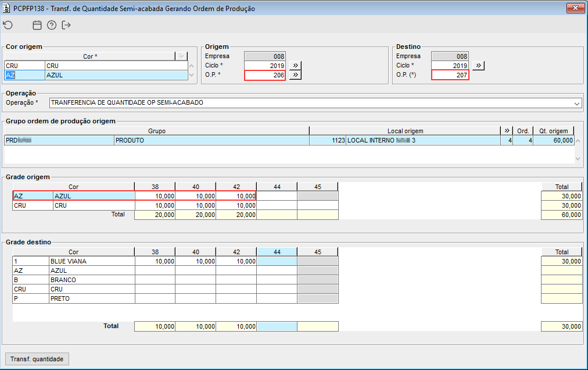The height and width of the screenshot is (370, 588).
Task: Click size 38 quantity for AZUL origem
Action: tap(155, 196)
